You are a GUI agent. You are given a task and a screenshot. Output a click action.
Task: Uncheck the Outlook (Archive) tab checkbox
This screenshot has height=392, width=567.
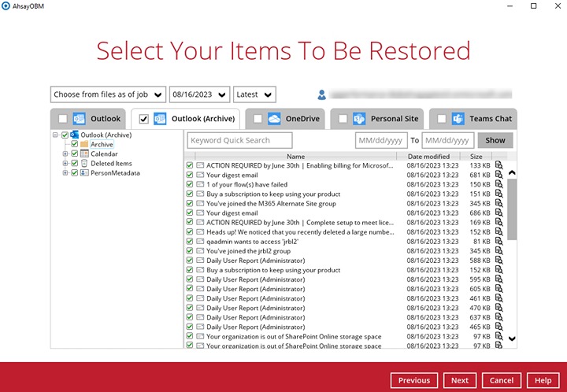pos(143,119)
